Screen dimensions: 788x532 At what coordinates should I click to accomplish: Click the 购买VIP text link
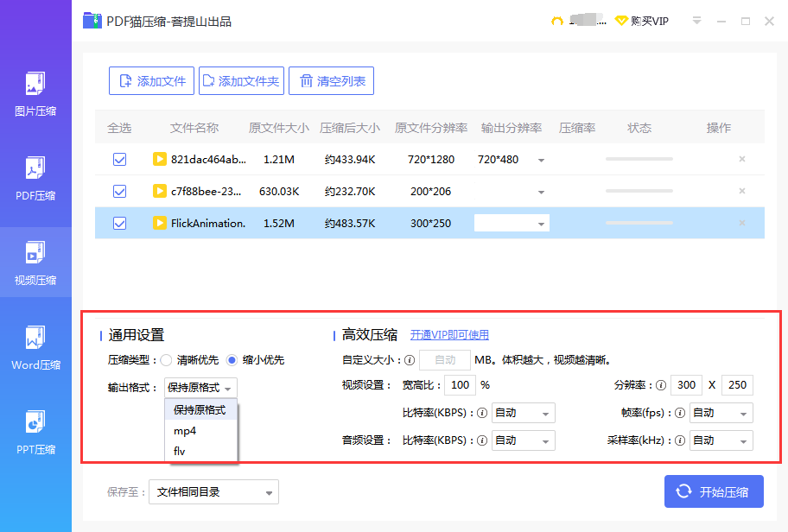650,21
